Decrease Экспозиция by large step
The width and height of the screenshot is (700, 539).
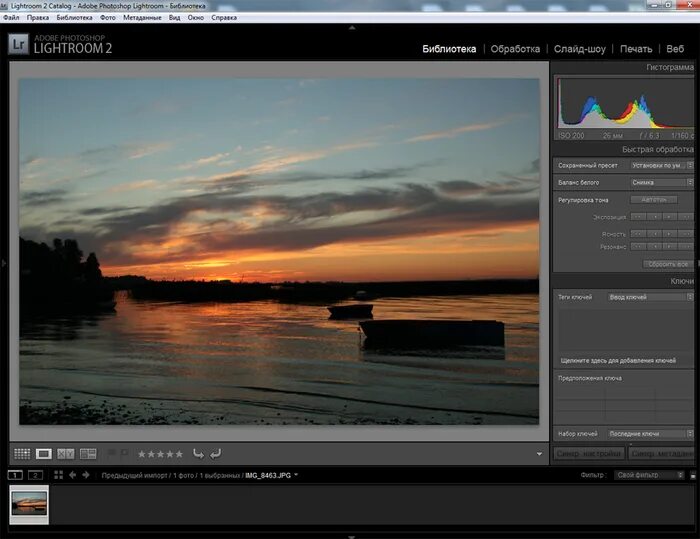pos(638,217)
